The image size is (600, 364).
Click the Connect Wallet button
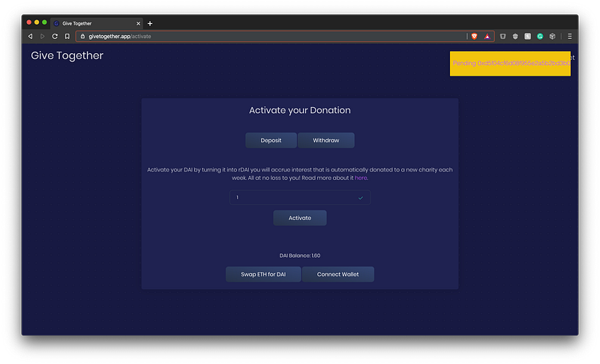click(338, 274)
